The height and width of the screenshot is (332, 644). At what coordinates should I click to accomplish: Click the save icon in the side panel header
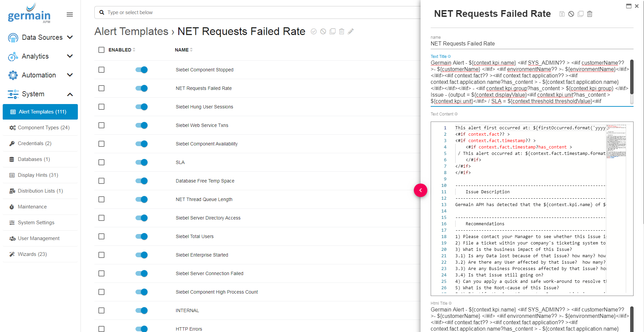tap(562, 14)
